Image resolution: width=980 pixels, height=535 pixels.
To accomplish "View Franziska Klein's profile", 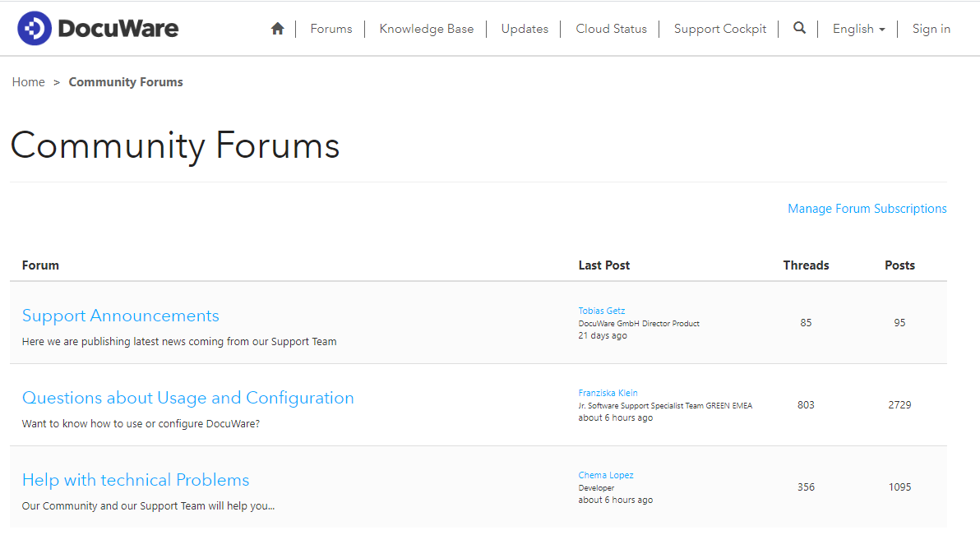I will (608, 393).
